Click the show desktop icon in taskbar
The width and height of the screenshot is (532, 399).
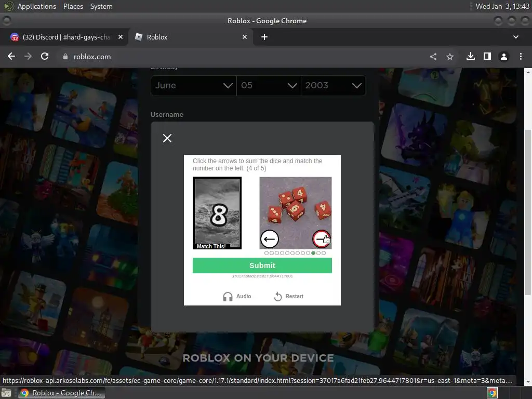(6, 393)
